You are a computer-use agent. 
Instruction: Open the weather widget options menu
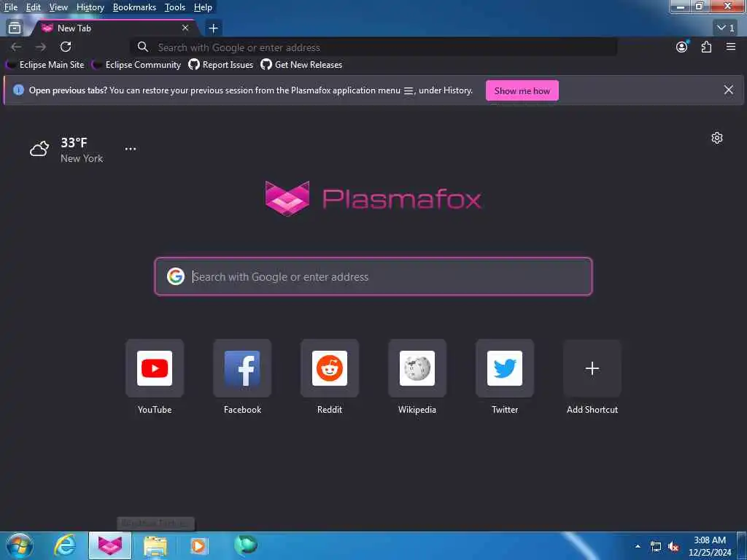pos(131,149)
